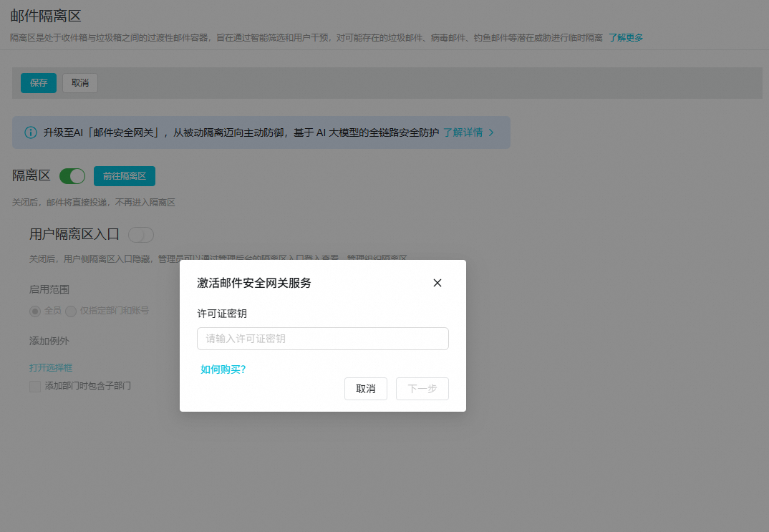Open the 了解更多 link in description

626,38
